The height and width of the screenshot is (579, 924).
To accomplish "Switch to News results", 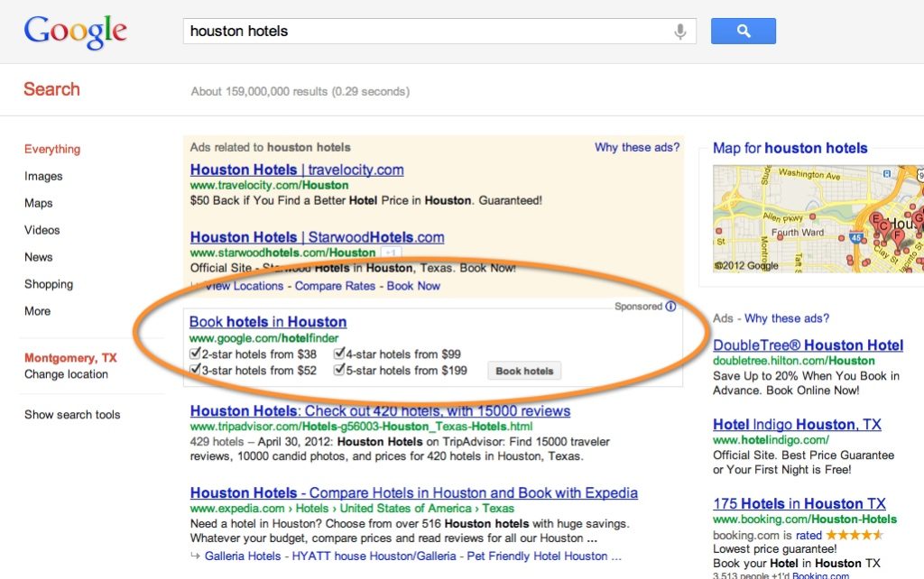I will coord(38,257).
